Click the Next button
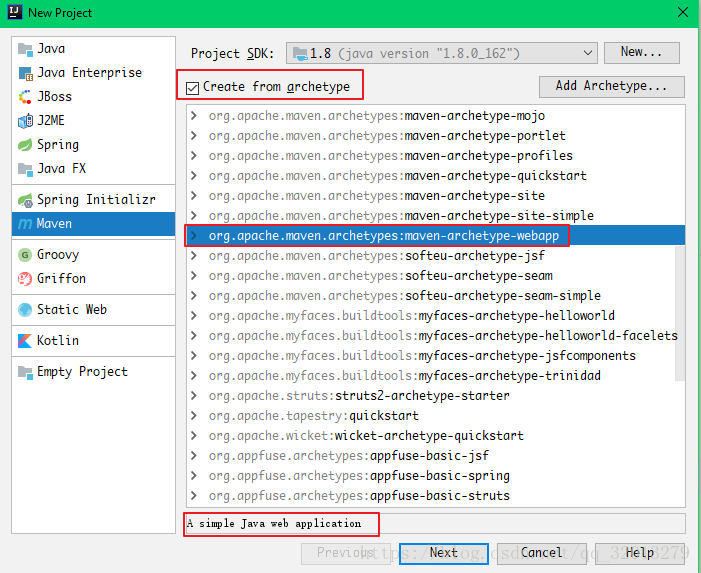 [443, 553]
